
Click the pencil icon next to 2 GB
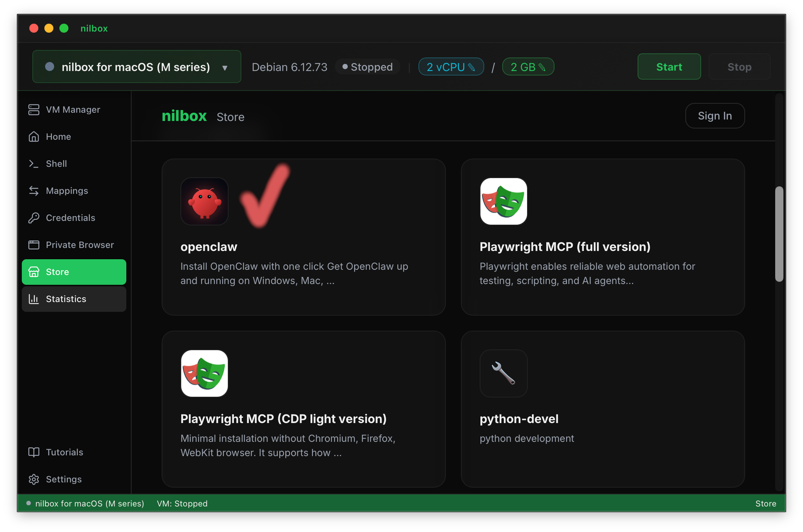point(542,67)
